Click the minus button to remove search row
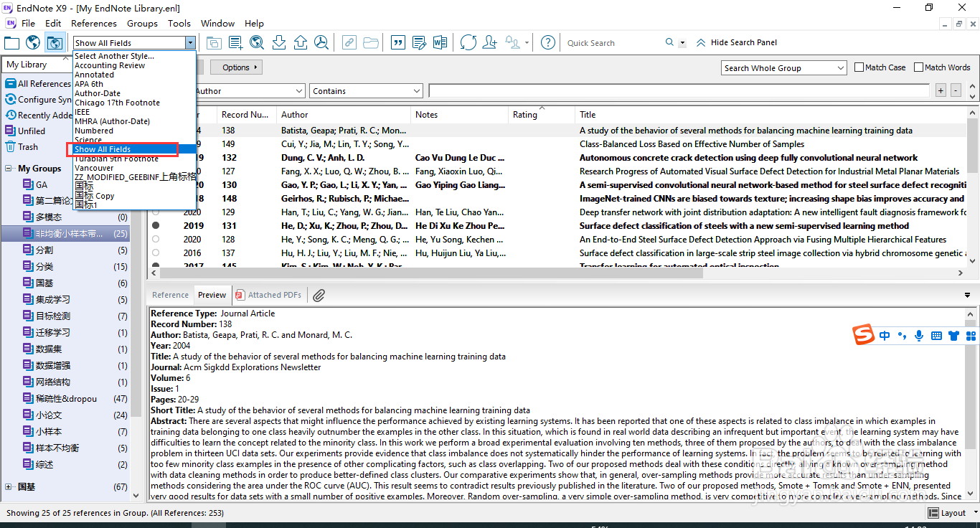980x528 pixels. tap(956, 91)
